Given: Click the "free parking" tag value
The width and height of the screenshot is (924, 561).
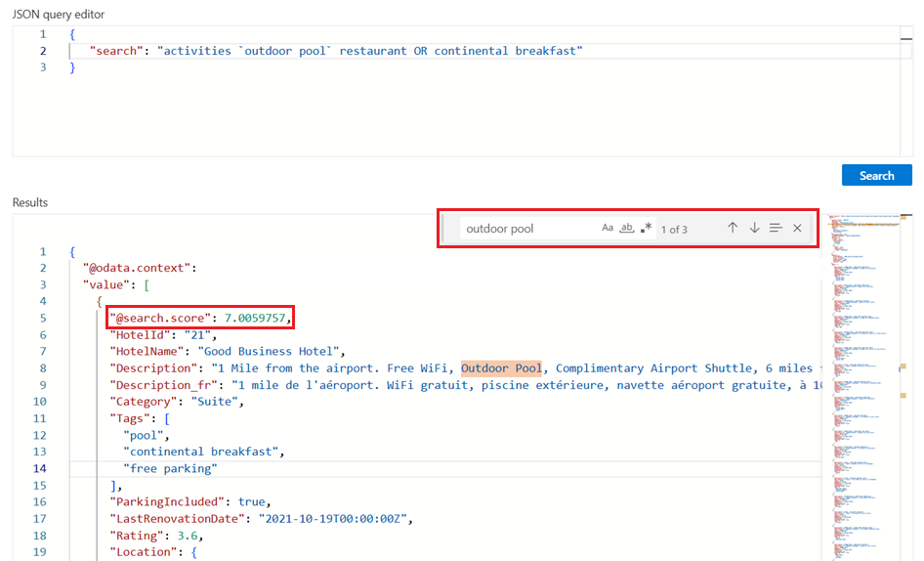Looking at the screenshot, I should click(x=170, y=468).
